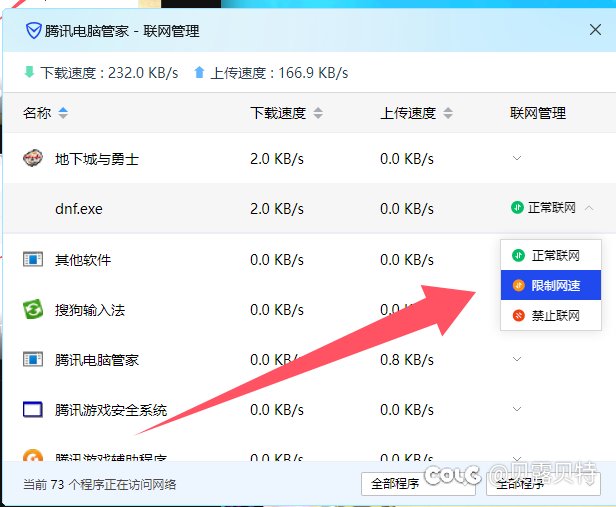Select the dnf.exe process name
616x507 pixels.
click(79, 209)
